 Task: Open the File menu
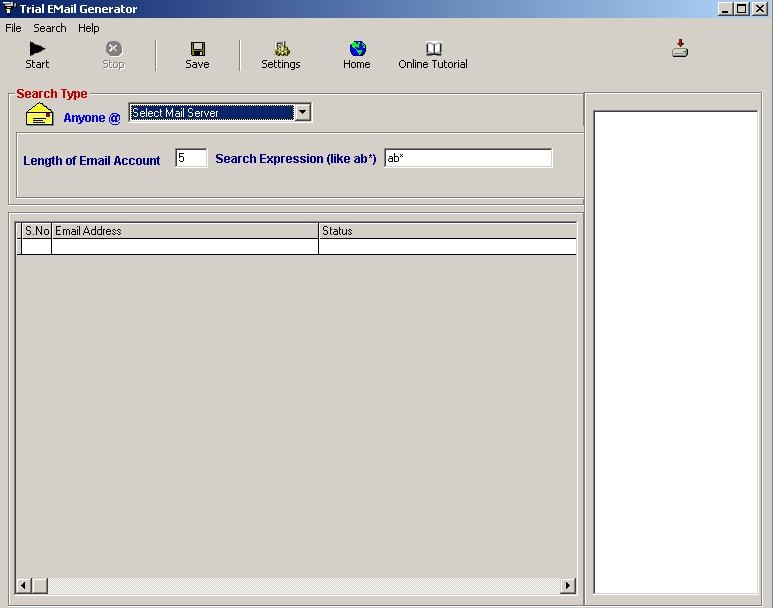(x=13, y=28)
